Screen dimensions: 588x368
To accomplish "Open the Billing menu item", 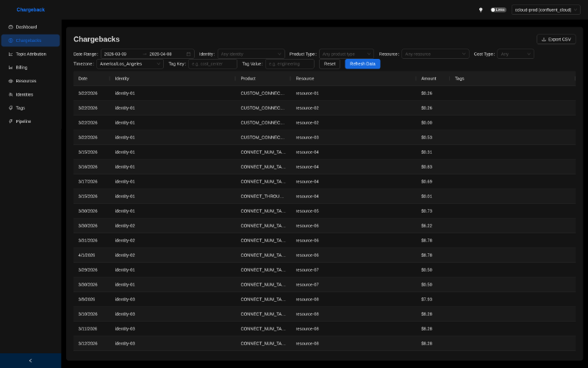I will point(30,68).
